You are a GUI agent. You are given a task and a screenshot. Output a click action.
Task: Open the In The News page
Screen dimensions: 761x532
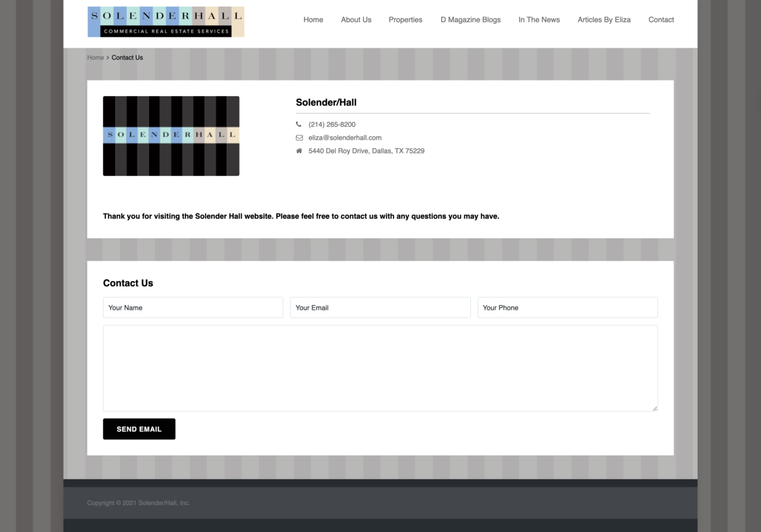(539, 20)
